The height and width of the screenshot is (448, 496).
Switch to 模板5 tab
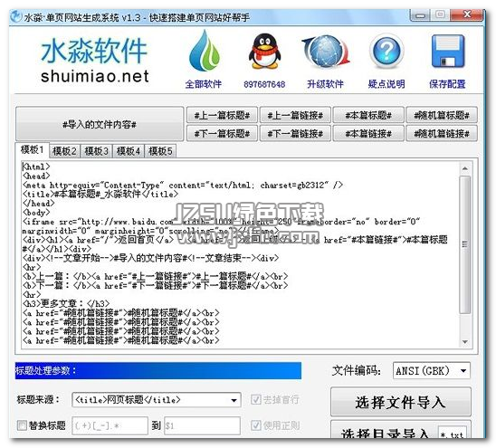160,151
